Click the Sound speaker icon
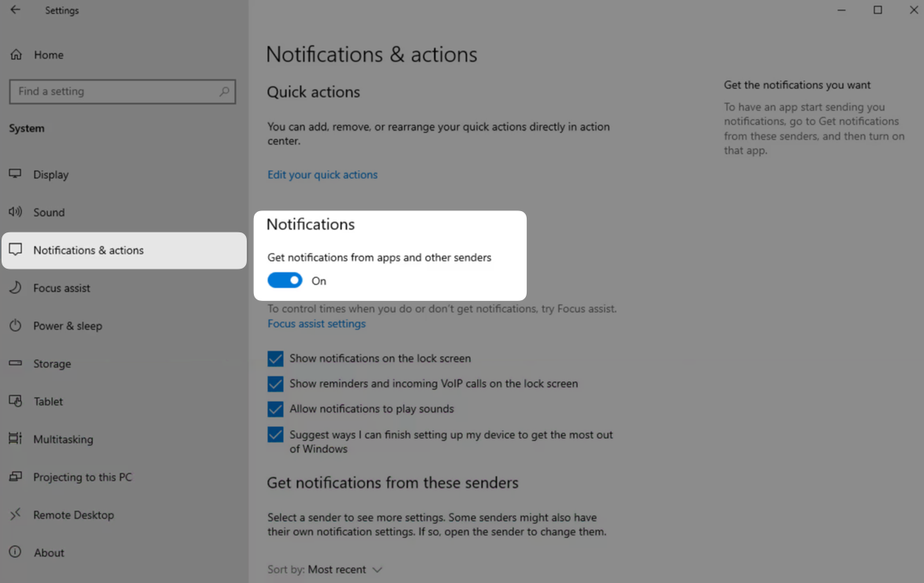 click(x=15, y=212)
